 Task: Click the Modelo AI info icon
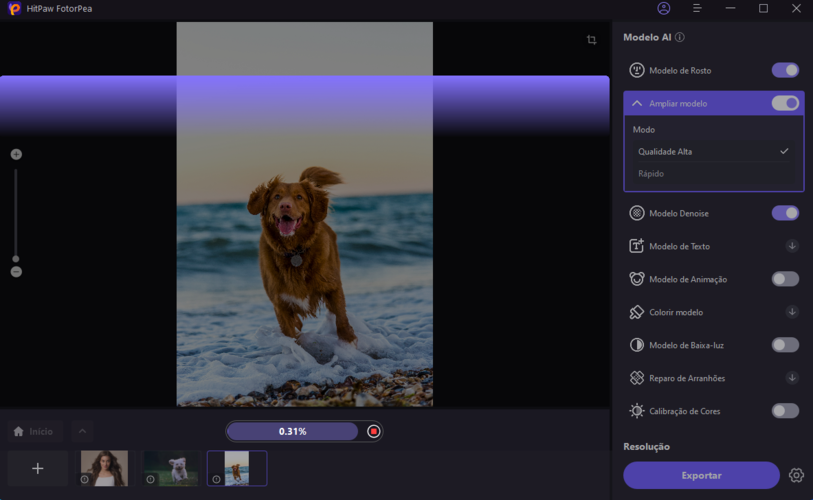click(680, 38)
